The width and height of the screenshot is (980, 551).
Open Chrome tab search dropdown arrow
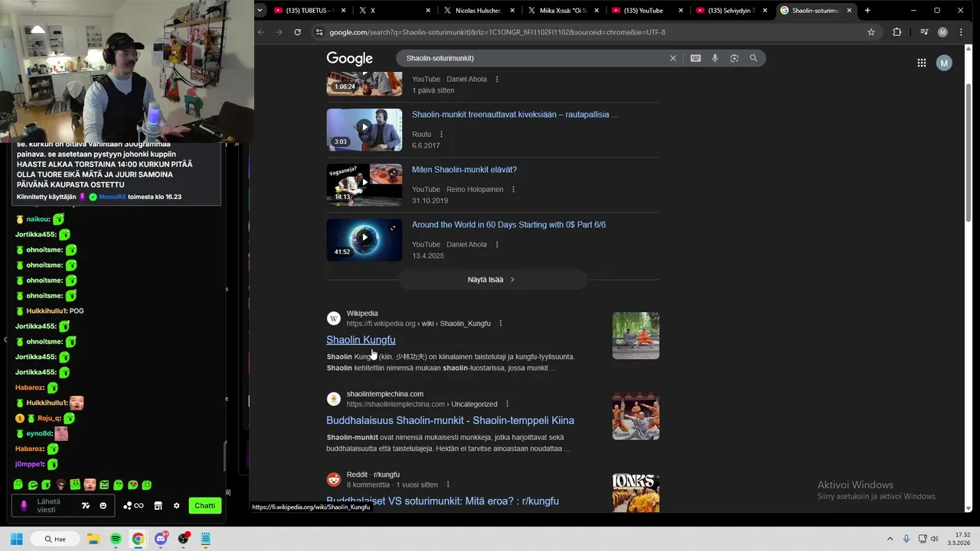[x=260, y=11]
